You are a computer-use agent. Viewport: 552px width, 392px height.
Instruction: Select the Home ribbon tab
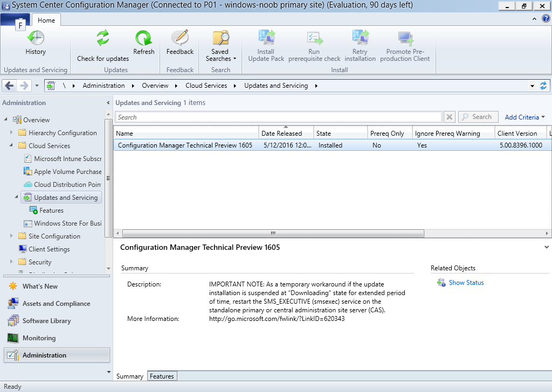click(46, 20)
